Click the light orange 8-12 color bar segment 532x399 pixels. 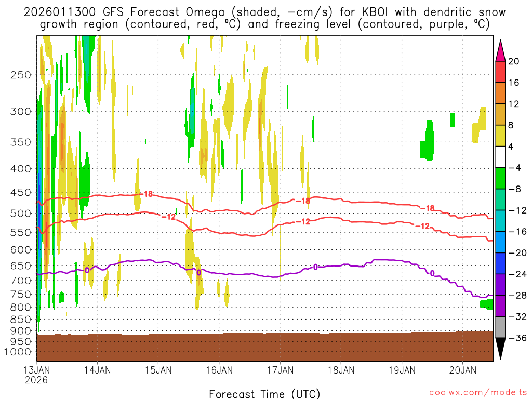click(500, 115)
